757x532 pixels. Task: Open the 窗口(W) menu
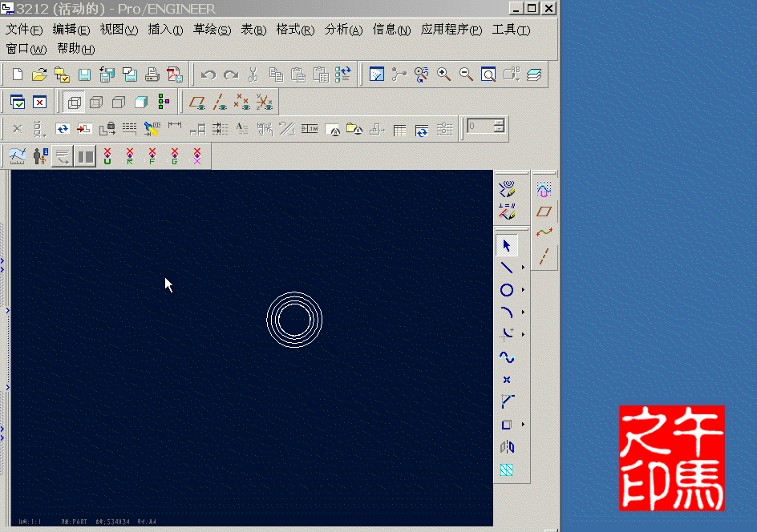[26, 49]
